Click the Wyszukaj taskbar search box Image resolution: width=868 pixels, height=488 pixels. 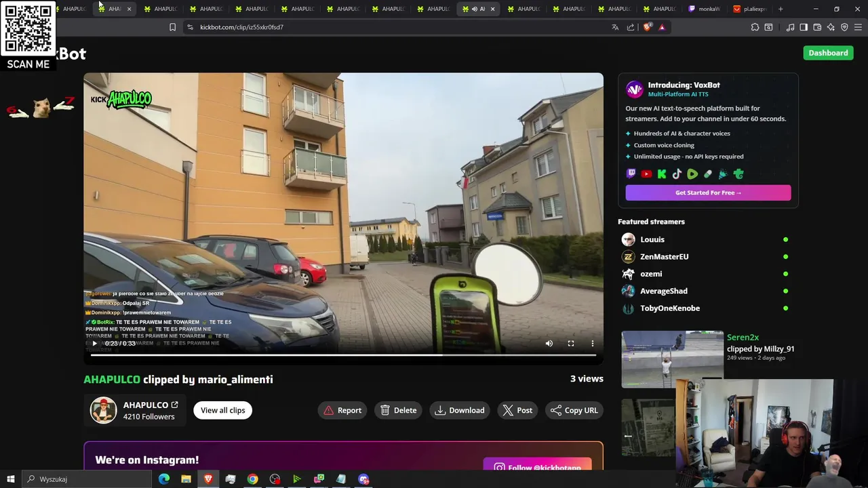tap(86, 479)
